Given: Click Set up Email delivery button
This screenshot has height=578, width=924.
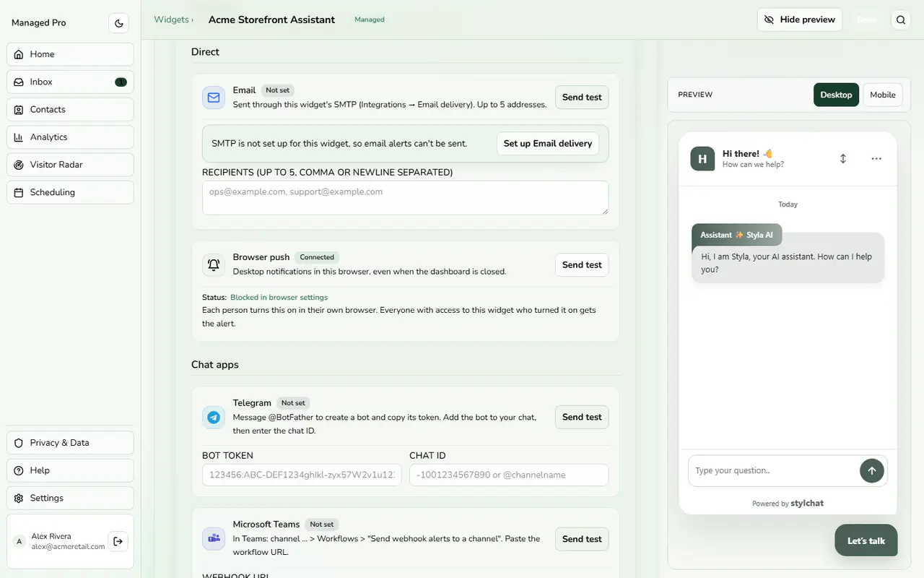Looking at the screenshot, I should [x=548, y=143].
